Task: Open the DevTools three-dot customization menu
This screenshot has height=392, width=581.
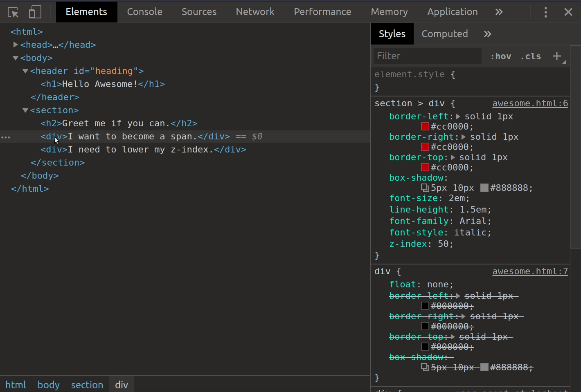Action: coord(545,12)
